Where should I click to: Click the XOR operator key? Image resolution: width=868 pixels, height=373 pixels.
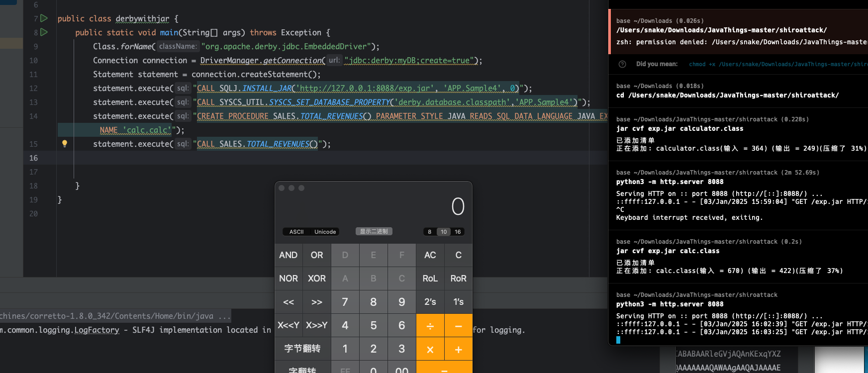(x=317, y=279)
